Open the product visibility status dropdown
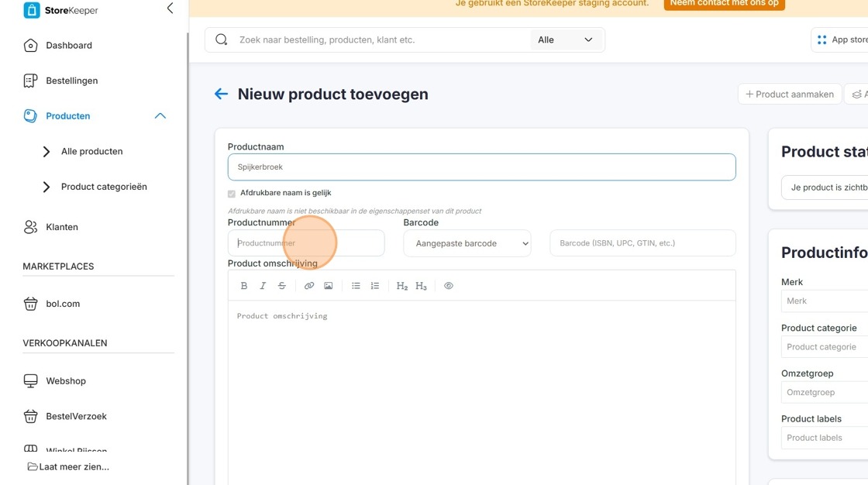The width and height of the screenshot is (868, 485). click(x=825, y=187)
